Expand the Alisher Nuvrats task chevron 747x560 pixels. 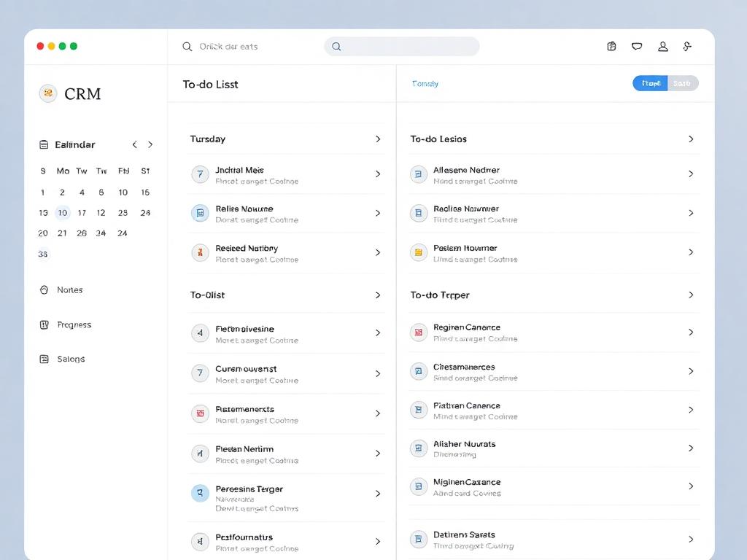690,448
